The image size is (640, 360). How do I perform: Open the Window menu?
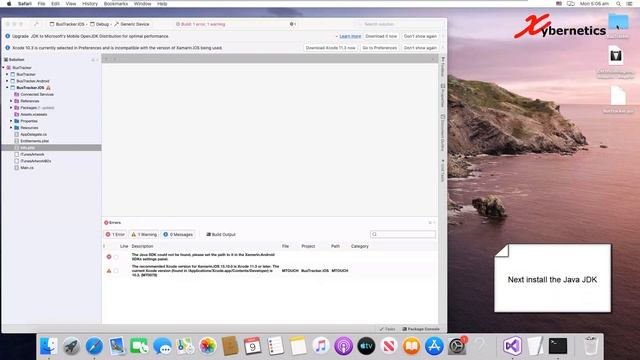pyautogui.click(x=142, y=4)
